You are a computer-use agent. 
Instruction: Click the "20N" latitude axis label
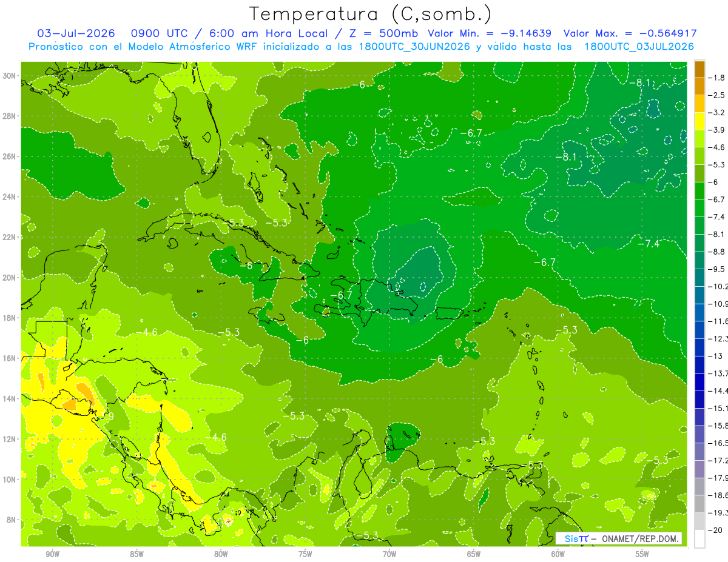(9, 277)
